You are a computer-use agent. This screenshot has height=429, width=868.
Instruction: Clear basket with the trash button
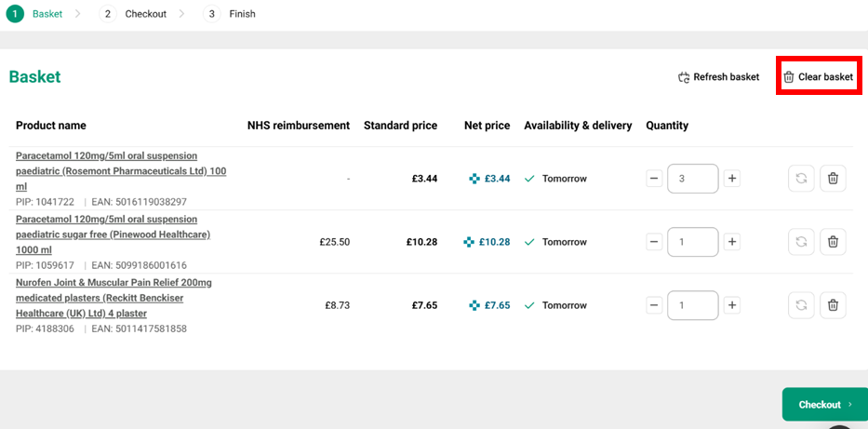pyautogui.click(x=818, y=77)
